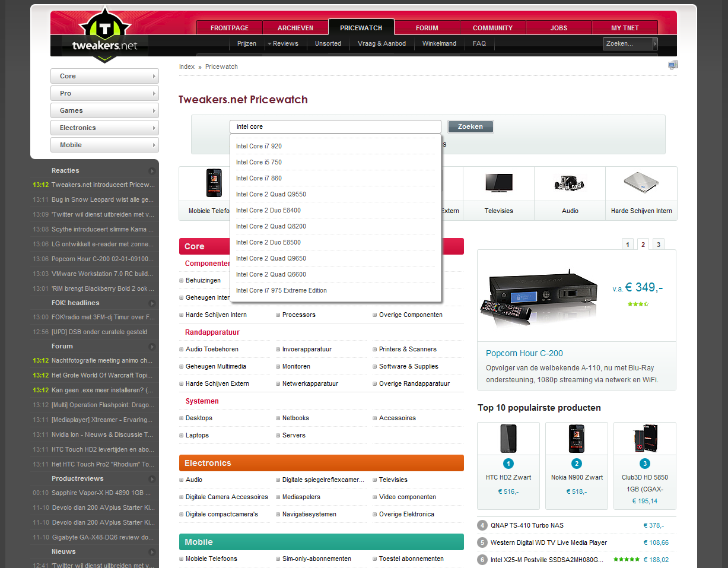The image size is (728, 568).
Task: Open the Nokia N900 Zwart thumbnail
Action: 577,439
